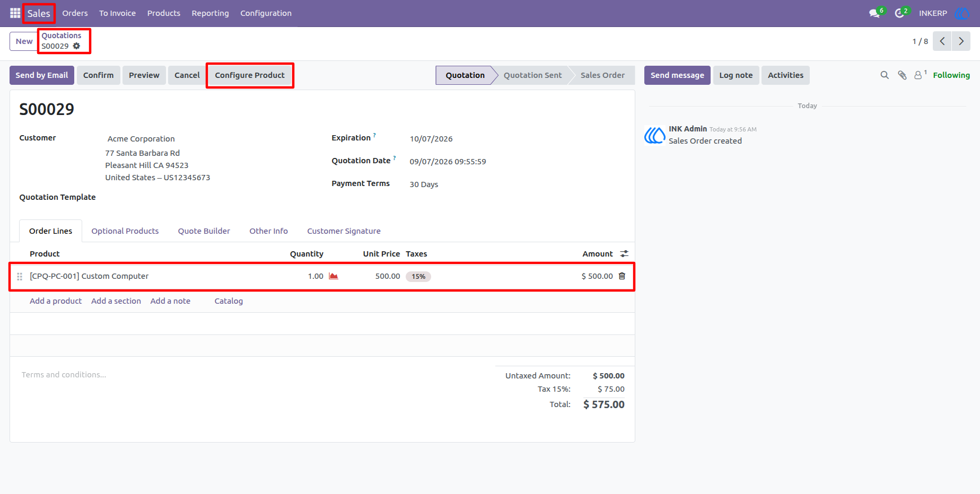This screenshot has width=980, height=494.
Task: Open the conversations chat icon
Action: 874,13
